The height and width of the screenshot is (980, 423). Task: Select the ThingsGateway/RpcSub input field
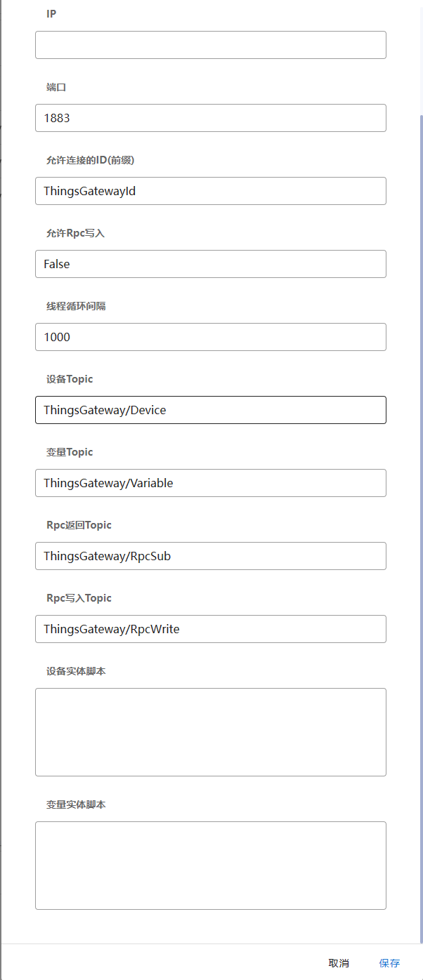(211, 556)
